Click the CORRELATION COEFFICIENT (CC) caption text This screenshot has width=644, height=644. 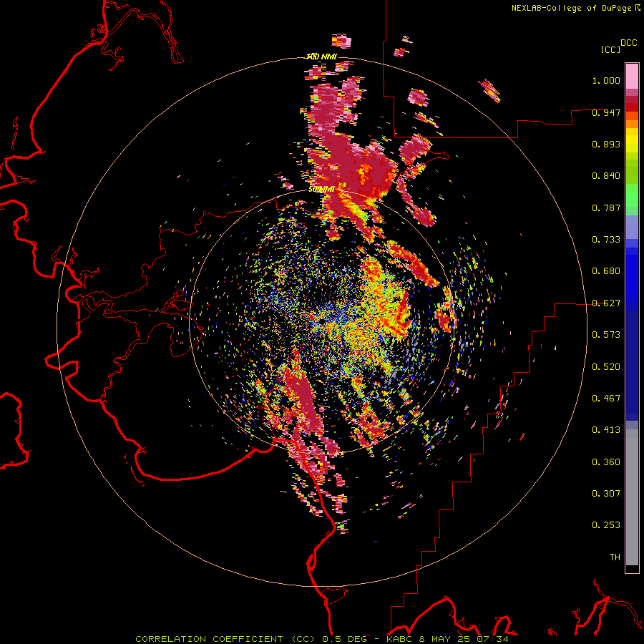click(x=225, y=639)
